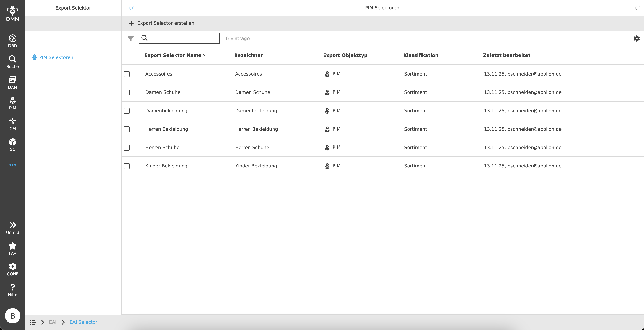The image size is (644, 330).
Task: Select the Herren Schuhe row checkbox
Action: [x=127, y=148]
